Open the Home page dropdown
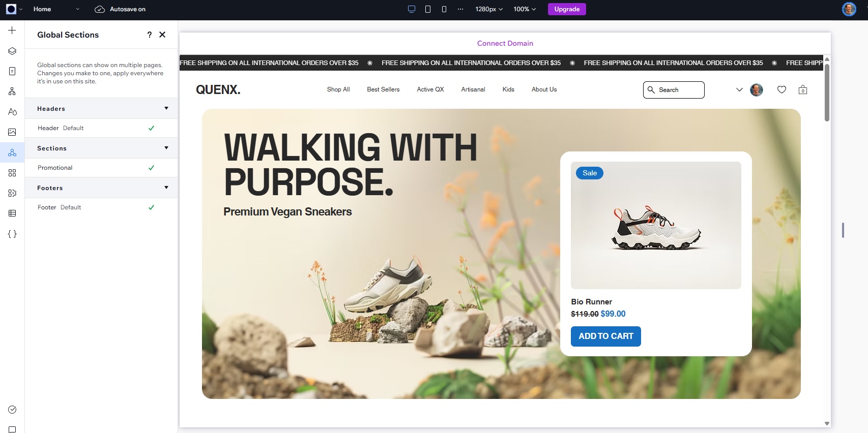The height and width of the screenshot is (433, 868). pyautogui.click(x=56, y=9)
